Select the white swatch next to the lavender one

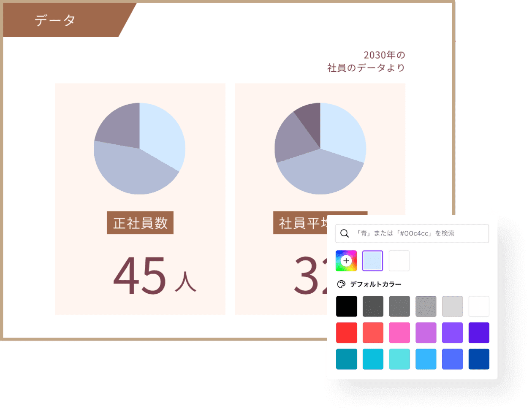(x=399, y=260)
